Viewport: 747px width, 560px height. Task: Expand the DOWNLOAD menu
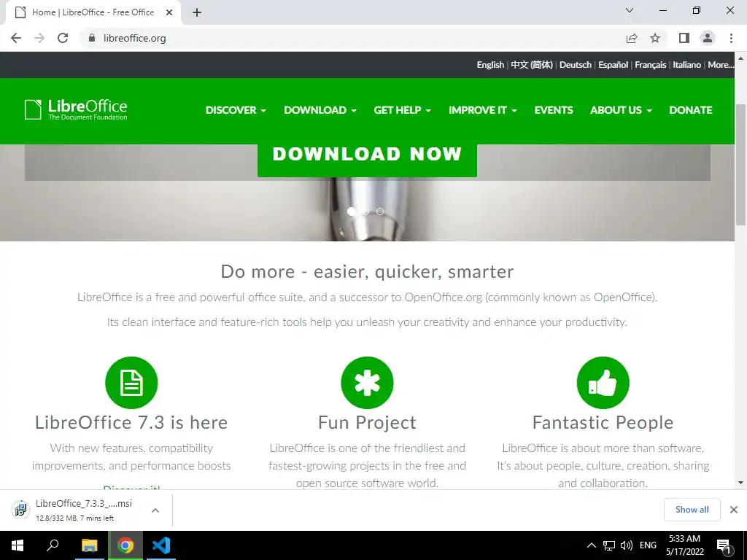320,110
